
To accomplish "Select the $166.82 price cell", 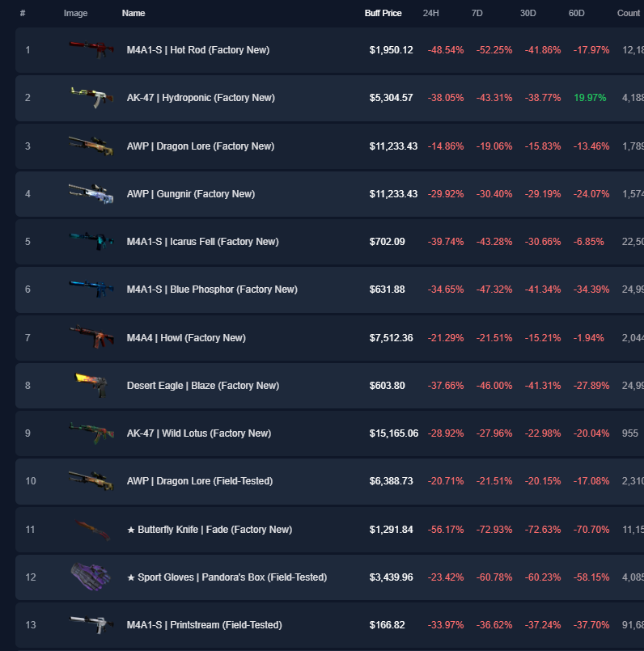I will pyautogui.click(x=388, y=625).
